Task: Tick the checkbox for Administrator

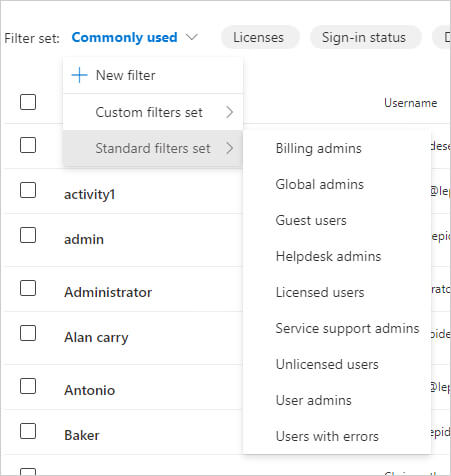Action: (x=28, y=288)
